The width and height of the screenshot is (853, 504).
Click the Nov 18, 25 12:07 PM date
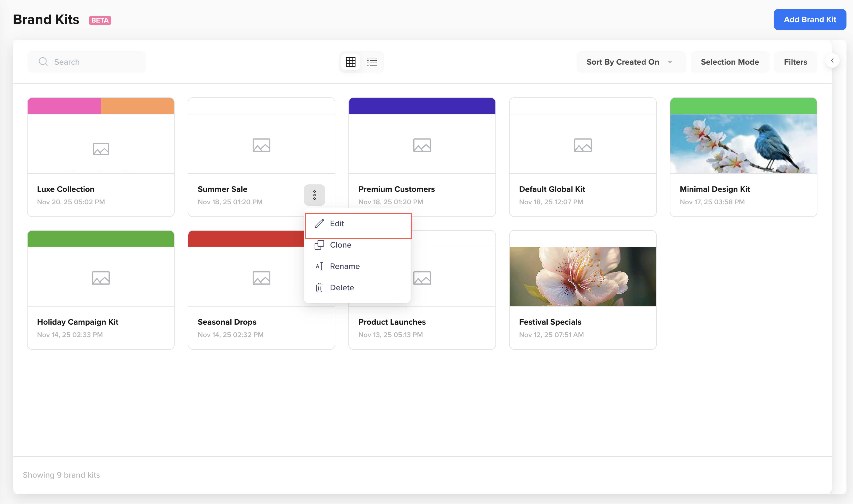tap(551, 202)
